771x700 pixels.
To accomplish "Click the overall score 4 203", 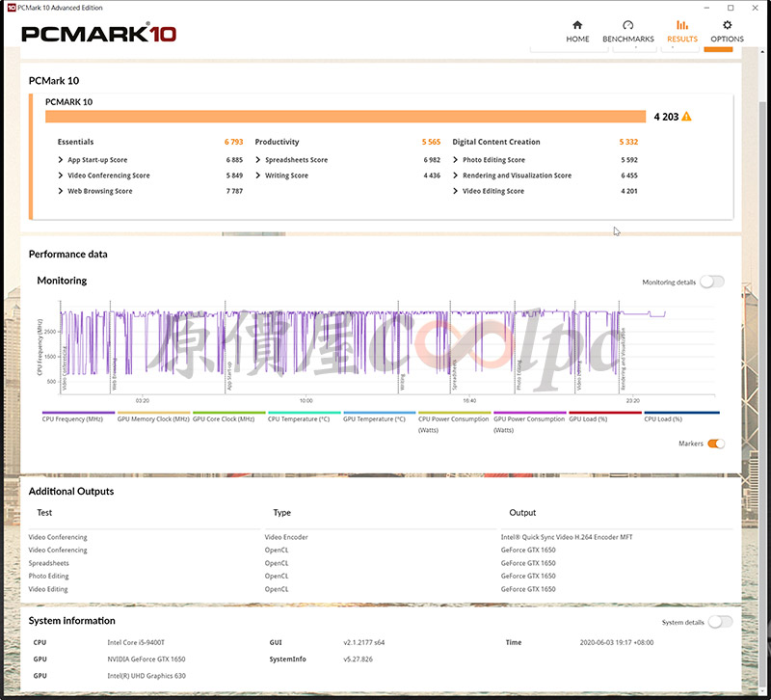I will [x=666, y=117].
